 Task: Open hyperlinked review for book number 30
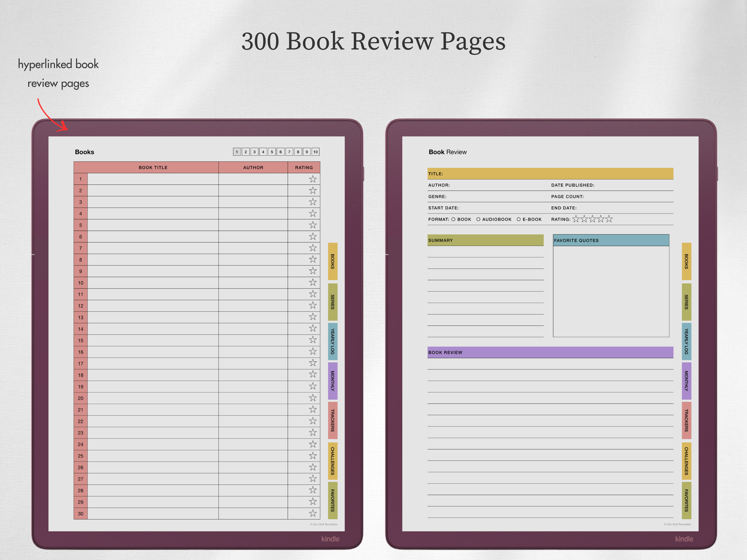(81, 513)
